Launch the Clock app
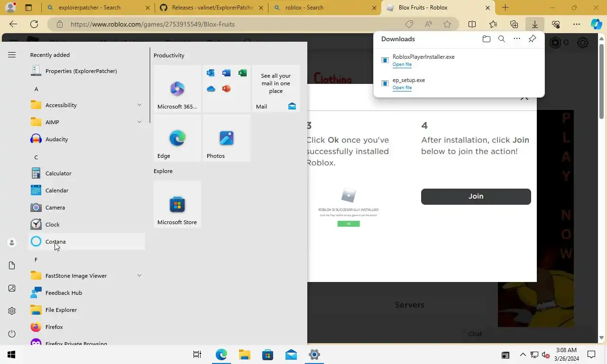 coord(87,224)
